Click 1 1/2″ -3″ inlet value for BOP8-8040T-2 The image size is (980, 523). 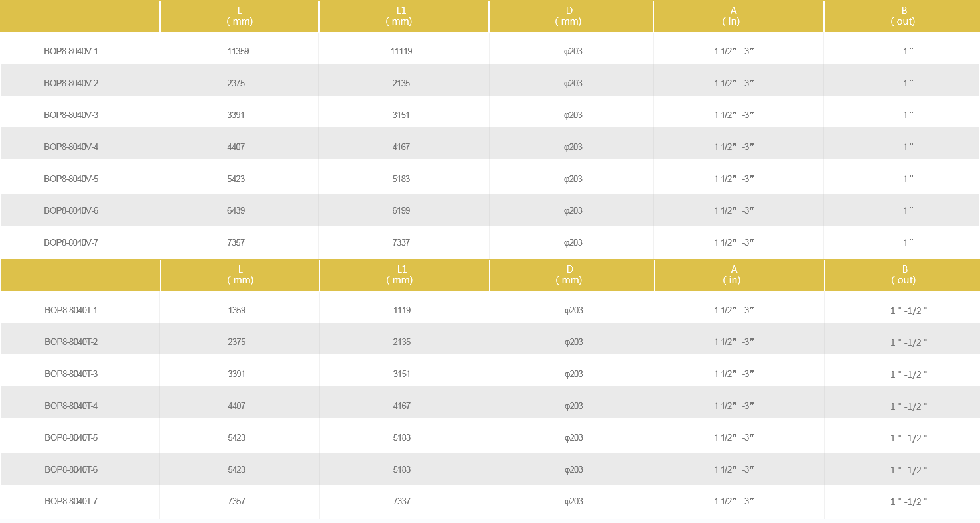tap(735, 342)
